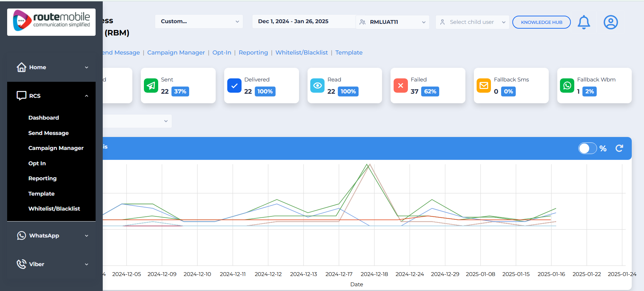
Task: Click the KNOWLEDGE HUB button
Action: click(x=542, y=22)
